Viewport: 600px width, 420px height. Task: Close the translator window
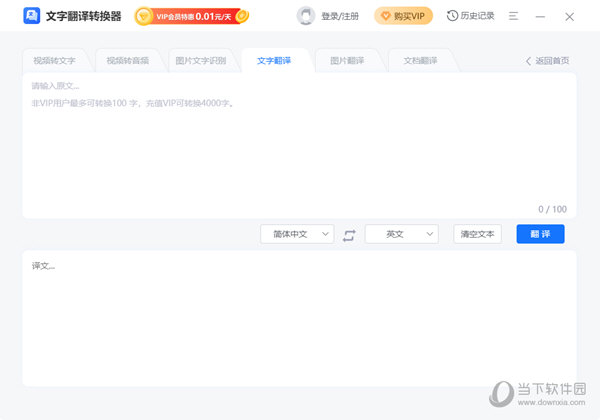click(569, 16)
